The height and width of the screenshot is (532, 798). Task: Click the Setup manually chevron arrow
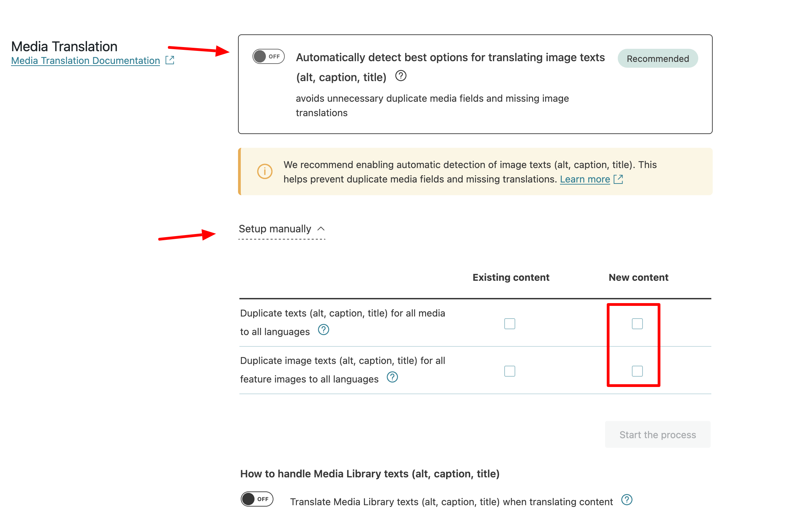321,229
